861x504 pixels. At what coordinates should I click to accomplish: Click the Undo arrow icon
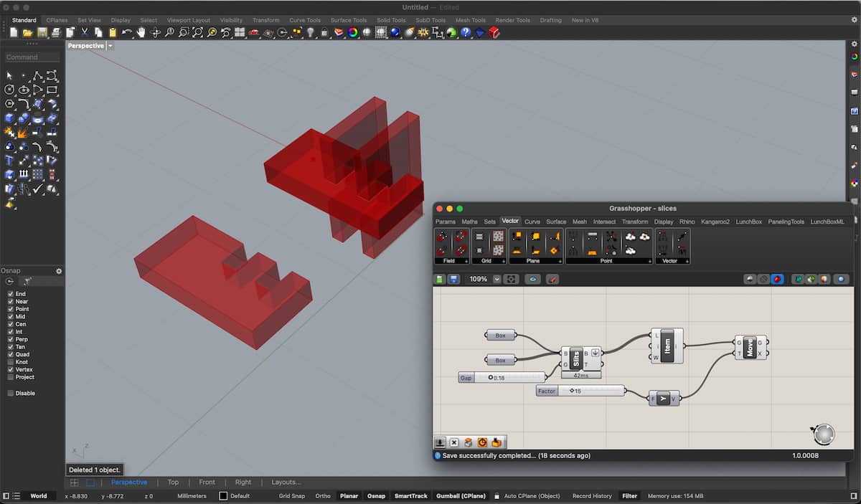point(127,32)
